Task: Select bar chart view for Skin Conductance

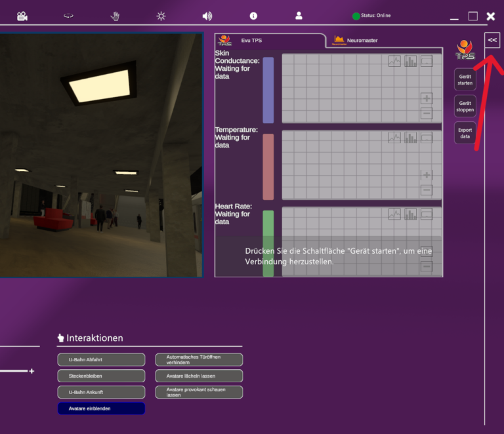Action: 410,61
